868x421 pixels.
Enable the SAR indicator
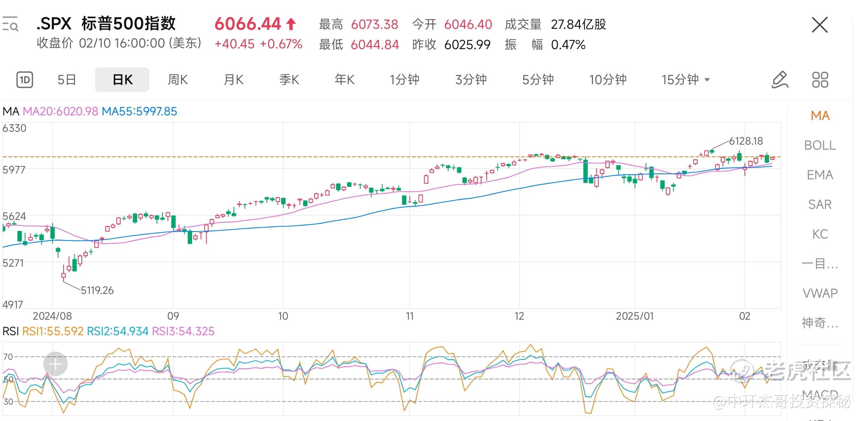coord(820,205)
